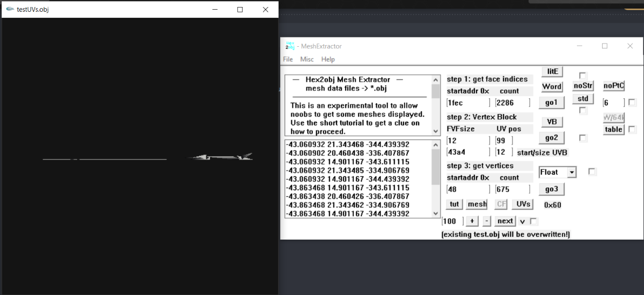Click the MeshExtractor hex2obj title icon
The height and width of the screenshot is (295, 644).
[x=290, y=46]
